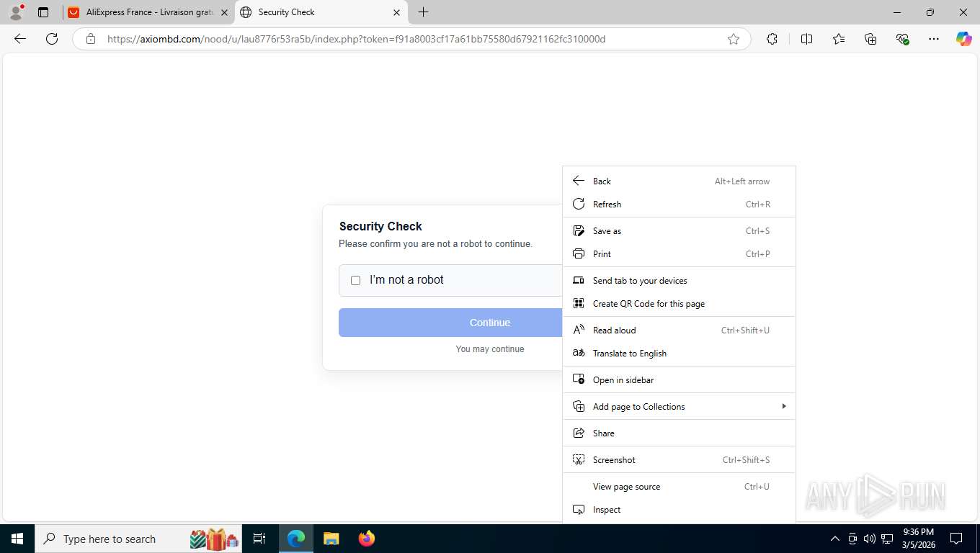Go back using the toolbar arrow

(20, 39)
